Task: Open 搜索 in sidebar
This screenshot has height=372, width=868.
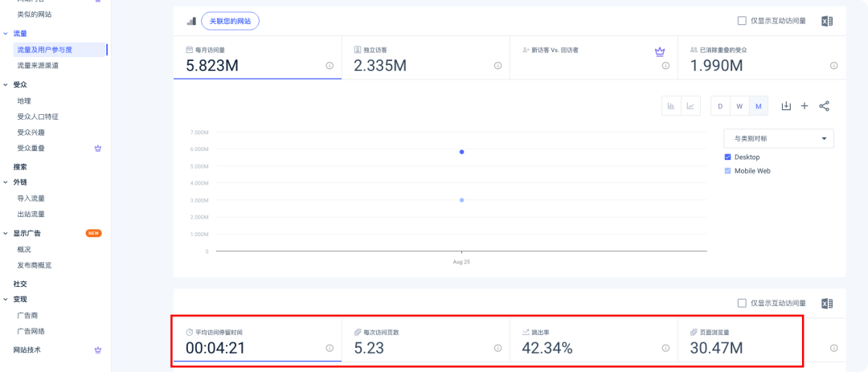Action: tap(20, 166)
